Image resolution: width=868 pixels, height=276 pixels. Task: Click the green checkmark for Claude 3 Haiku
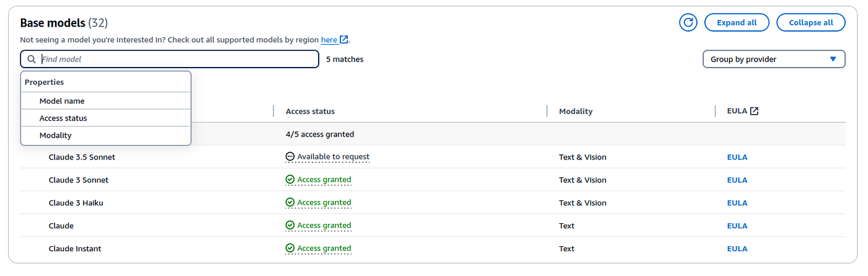290,203
